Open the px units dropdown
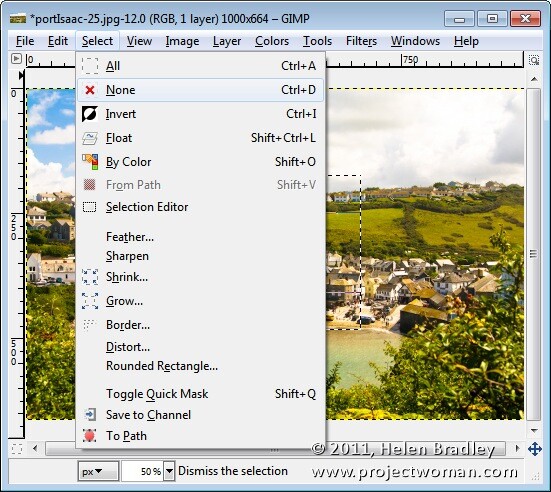Screen dimensions: 551x492 pos(98,471)
